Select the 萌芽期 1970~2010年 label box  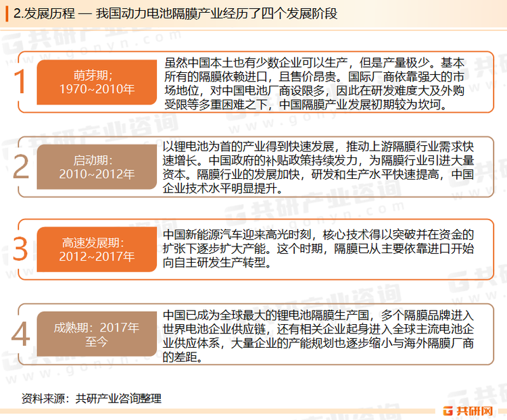[97, 82]
